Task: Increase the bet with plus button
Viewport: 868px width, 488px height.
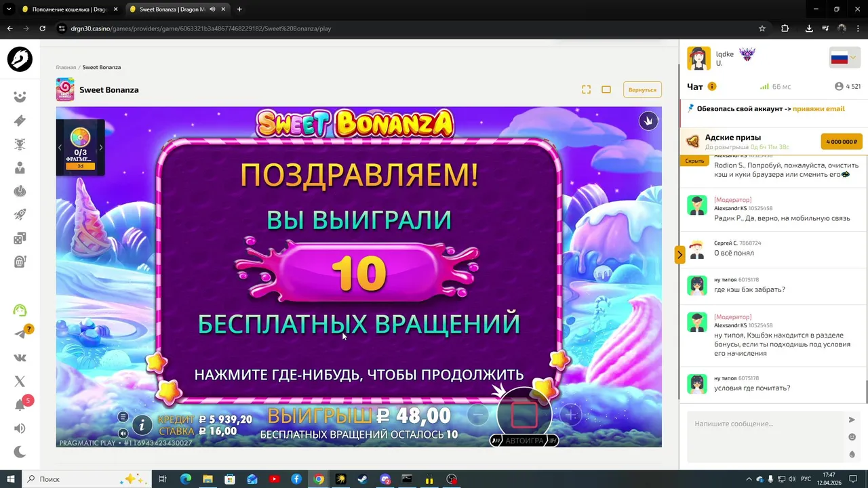Action: 571,415
